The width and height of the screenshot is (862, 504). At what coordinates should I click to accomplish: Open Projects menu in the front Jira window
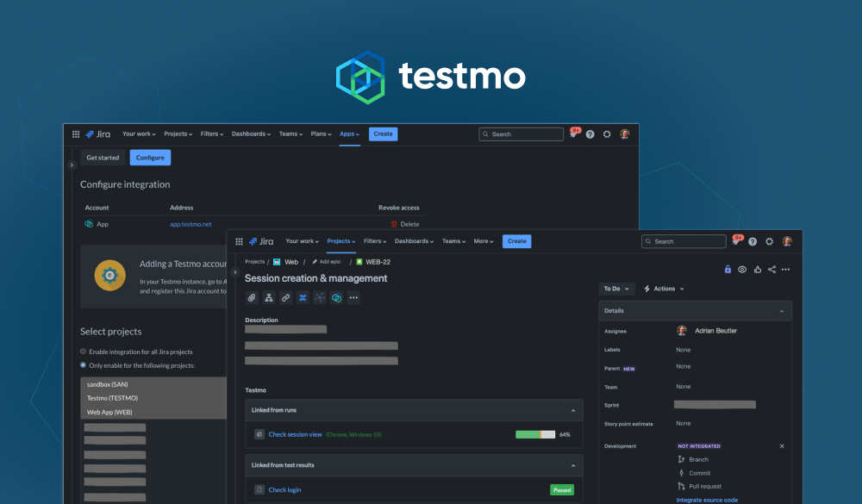[341, 241]
